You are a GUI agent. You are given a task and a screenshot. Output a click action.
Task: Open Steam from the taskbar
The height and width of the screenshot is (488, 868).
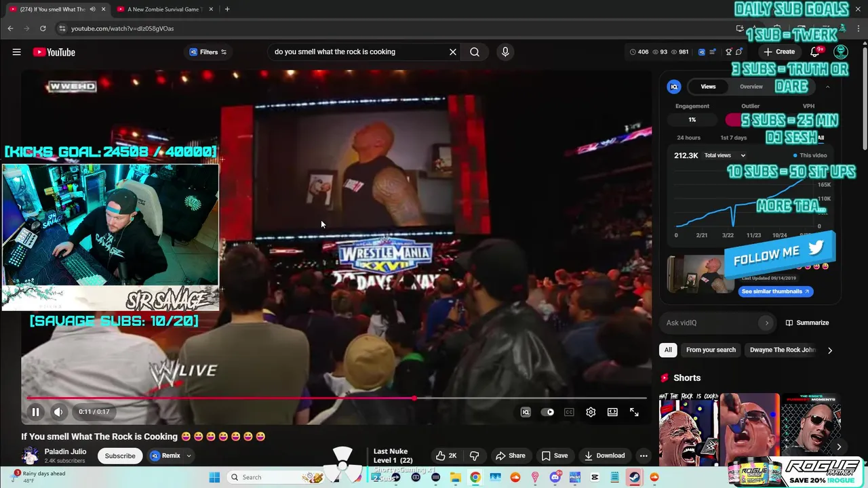point(635,477)
